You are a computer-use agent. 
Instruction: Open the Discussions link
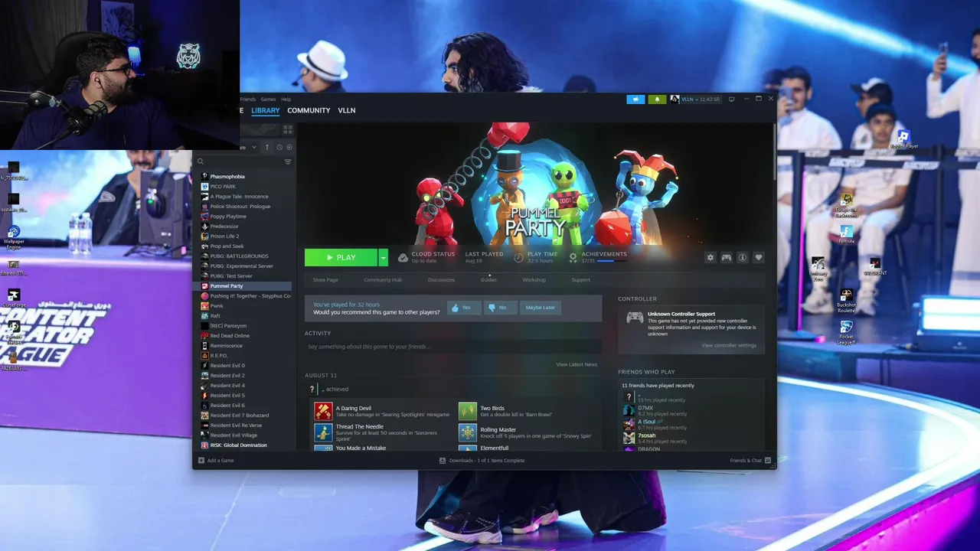coord(441,280)
